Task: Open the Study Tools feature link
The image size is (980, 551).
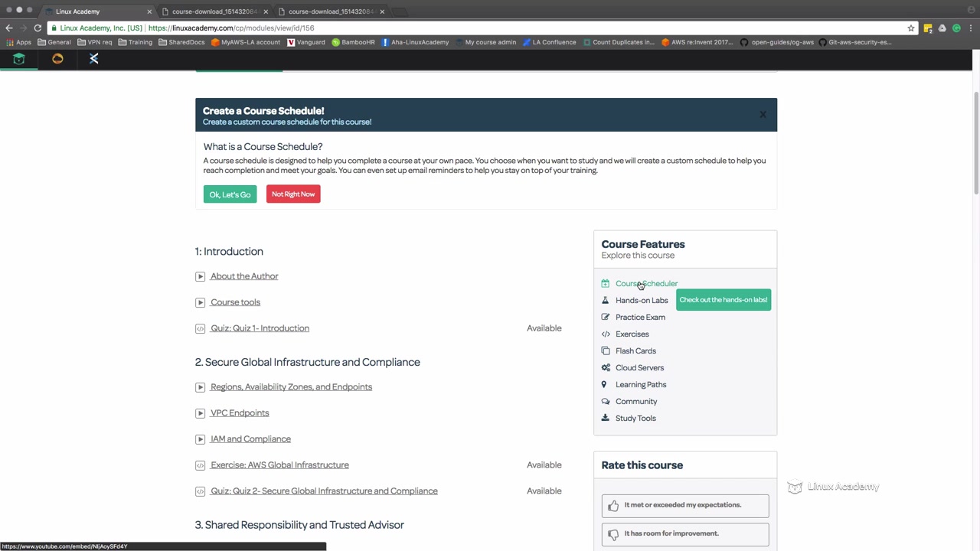Action: coord(635,418)
